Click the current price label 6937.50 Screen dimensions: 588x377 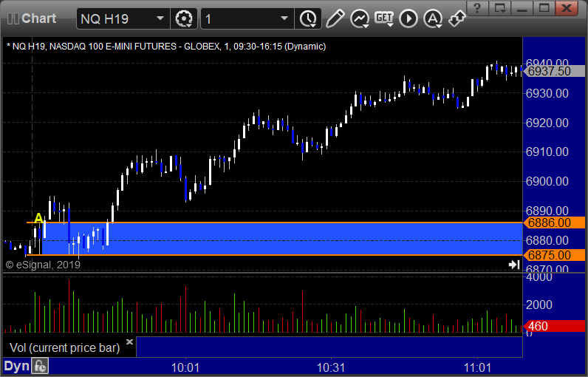[554, 71]
